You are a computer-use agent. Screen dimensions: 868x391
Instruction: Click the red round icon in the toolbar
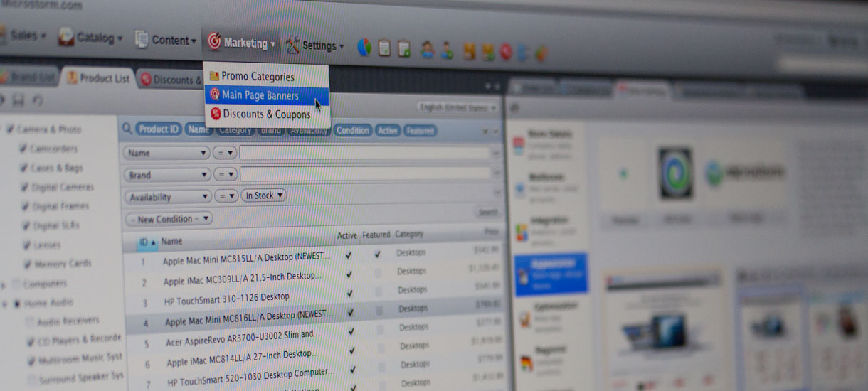pos(506,52)
